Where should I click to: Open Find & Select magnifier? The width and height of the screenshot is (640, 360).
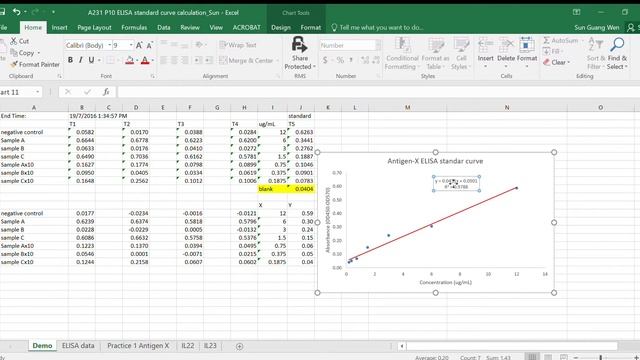(617, 53)
